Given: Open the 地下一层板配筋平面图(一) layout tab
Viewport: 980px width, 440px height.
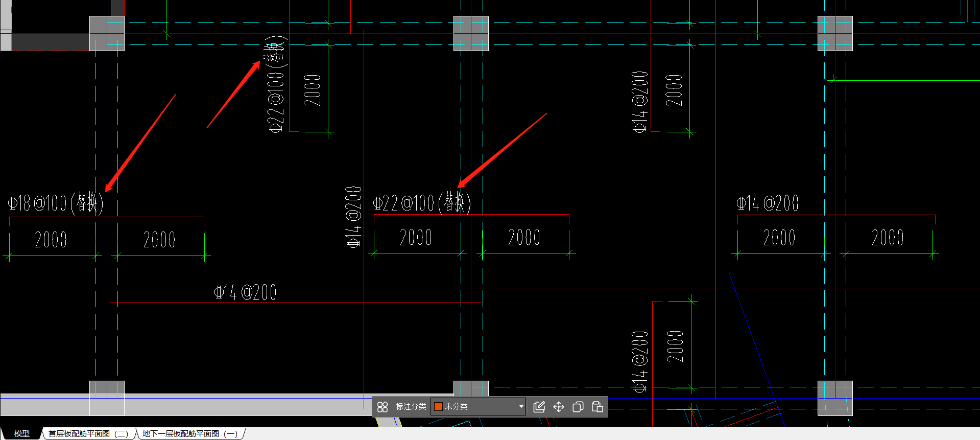Looking at the screenshot, I should tap(190, 434).
